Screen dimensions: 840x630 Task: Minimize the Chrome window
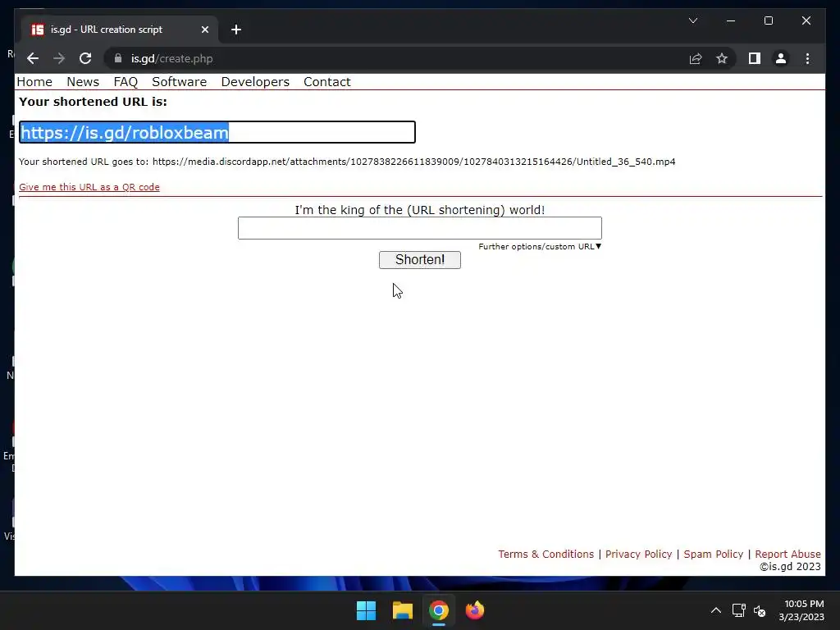[x=731, y=21]
